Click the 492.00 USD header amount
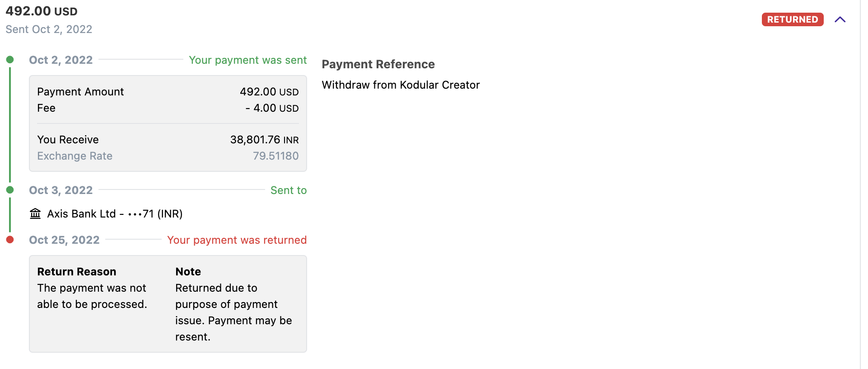 [x=42, y=11]
